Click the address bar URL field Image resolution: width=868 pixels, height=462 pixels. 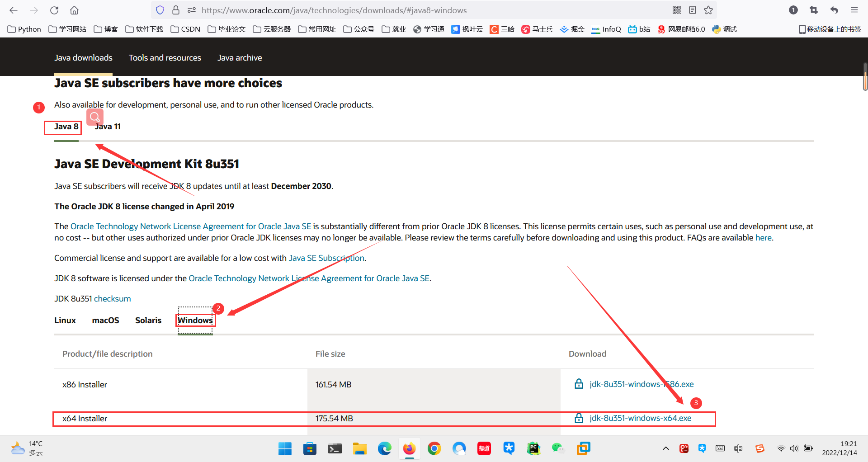coord(434,10)
